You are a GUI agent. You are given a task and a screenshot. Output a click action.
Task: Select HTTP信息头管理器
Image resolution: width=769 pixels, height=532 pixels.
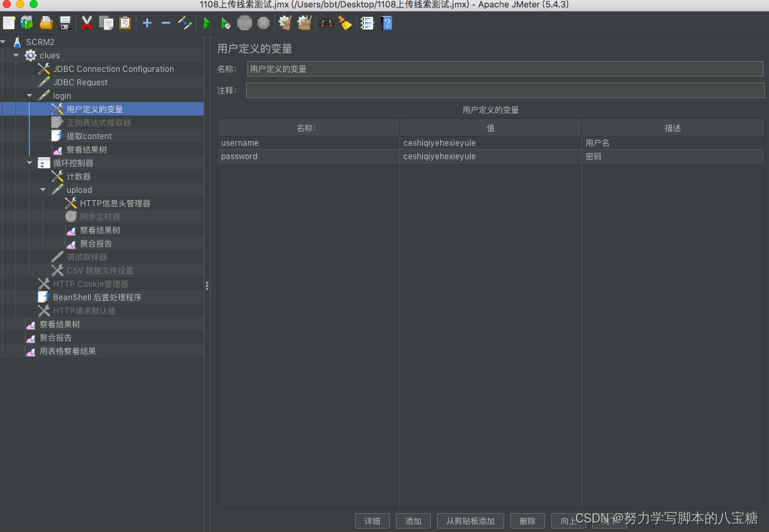pyautogui.click(x=115, y=204)
